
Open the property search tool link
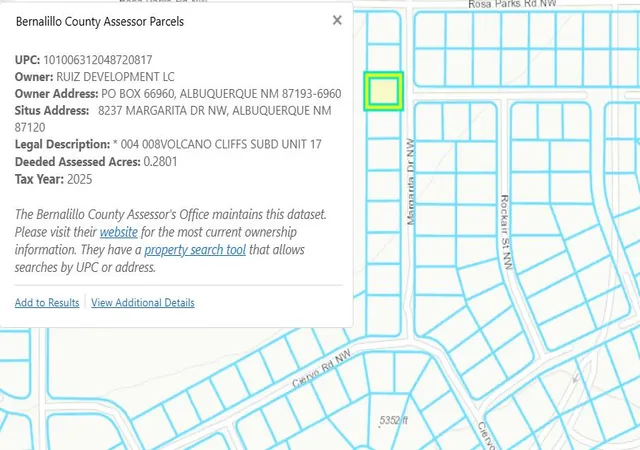tap(195, 250)
